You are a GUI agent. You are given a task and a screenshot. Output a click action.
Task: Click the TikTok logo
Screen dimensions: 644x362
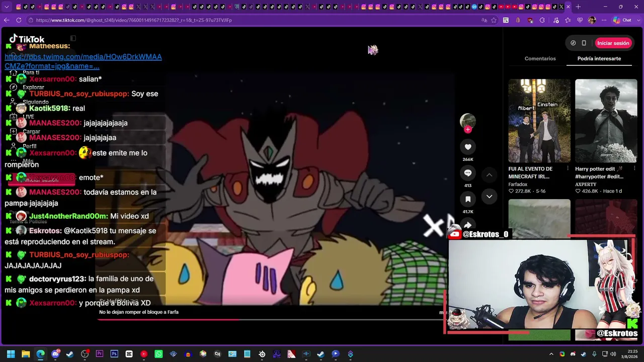point(27,39)
